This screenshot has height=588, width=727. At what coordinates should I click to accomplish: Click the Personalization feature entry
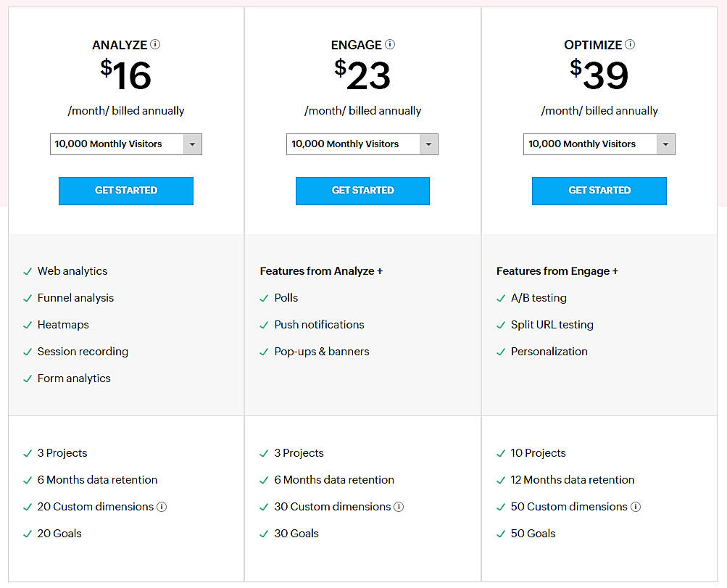(x=549, y=352)
